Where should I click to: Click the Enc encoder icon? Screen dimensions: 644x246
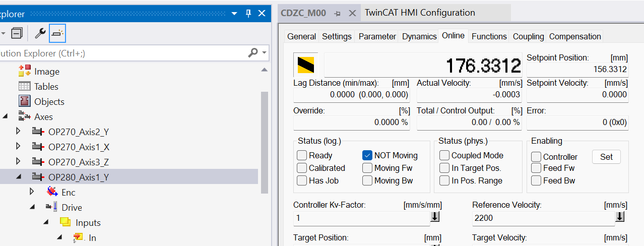[x=52, y=192]
